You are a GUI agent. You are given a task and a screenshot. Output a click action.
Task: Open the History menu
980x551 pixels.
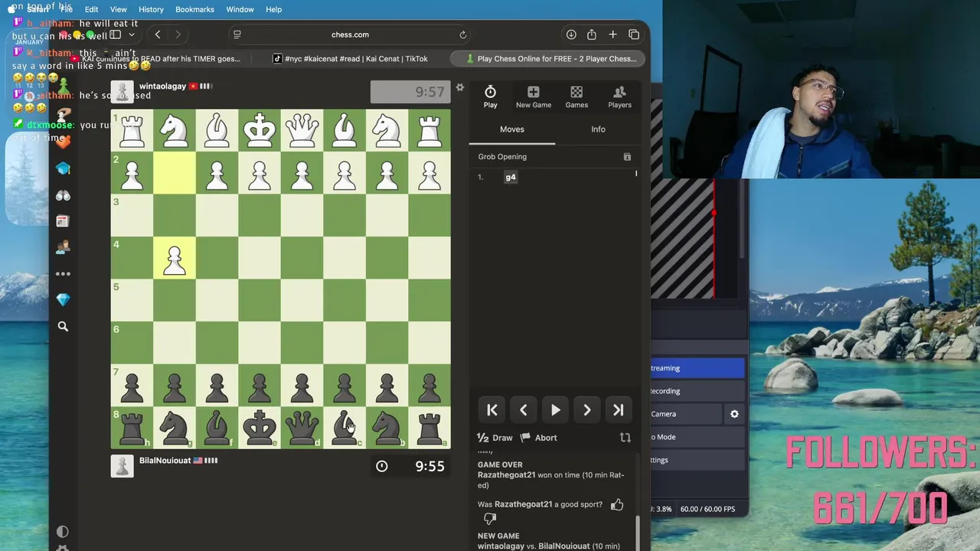pos(151,9)
